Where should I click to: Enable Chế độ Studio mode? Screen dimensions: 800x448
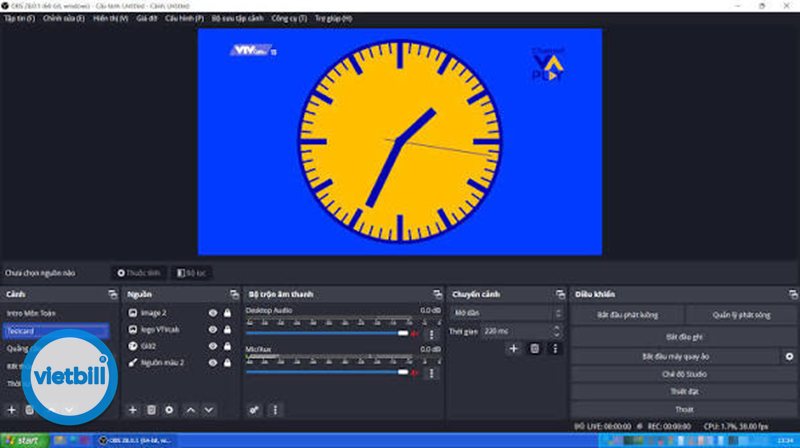684,374
